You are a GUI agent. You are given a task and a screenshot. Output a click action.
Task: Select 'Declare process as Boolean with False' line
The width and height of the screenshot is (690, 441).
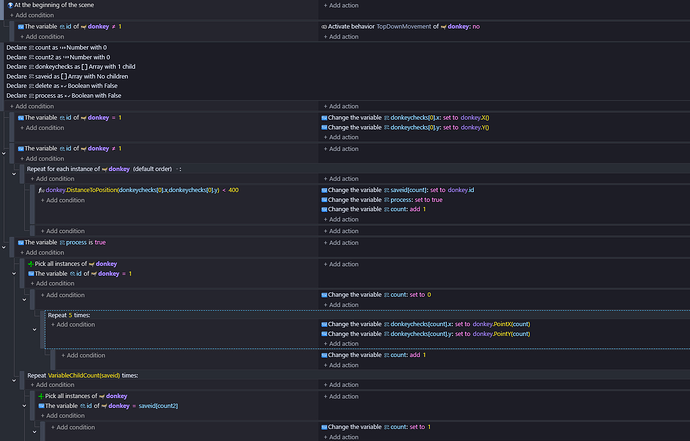(64, 96)
